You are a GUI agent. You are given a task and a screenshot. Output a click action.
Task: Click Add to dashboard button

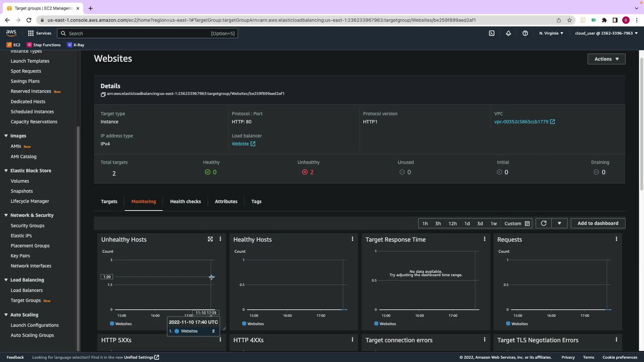click(x=598, y=223)
